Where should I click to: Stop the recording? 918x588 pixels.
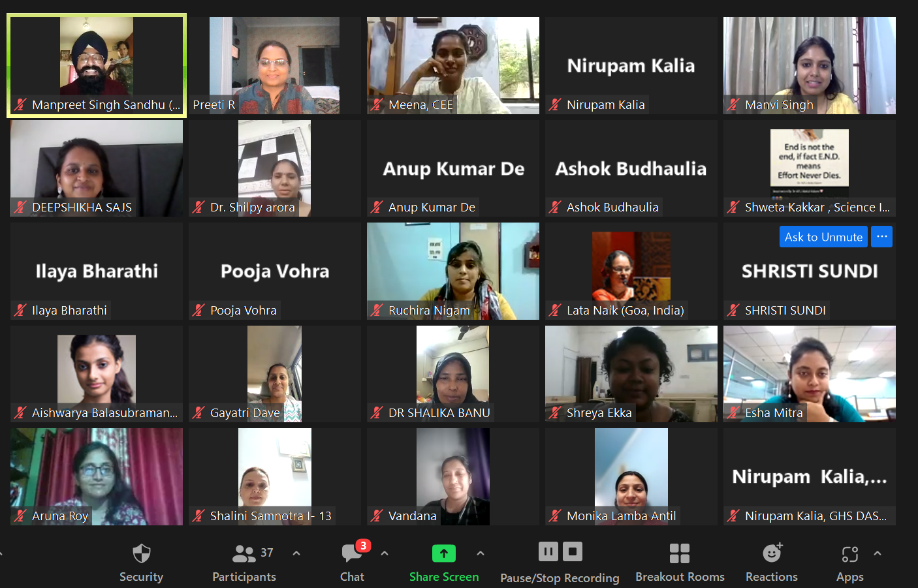[573, 552]
